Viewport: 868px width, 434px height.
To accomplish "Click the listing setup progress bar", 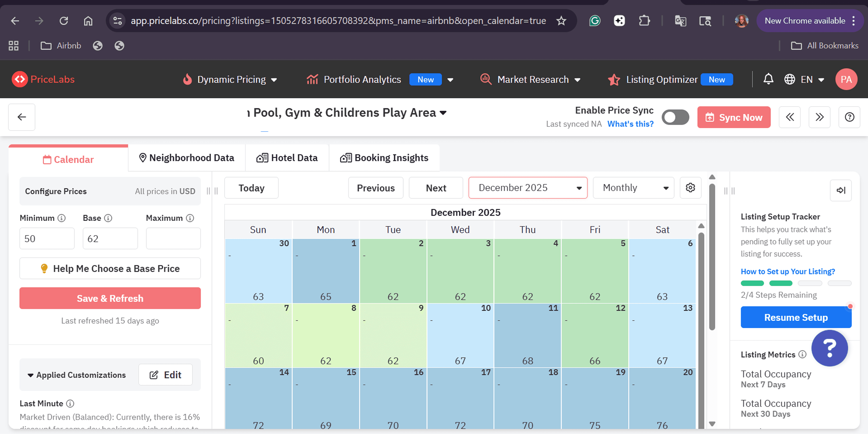I will pos(796,283).
